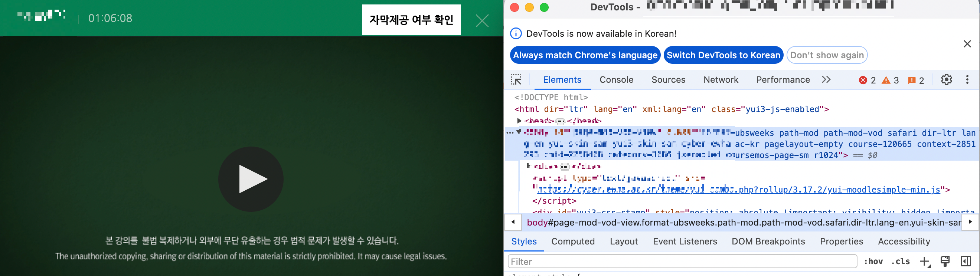The height and width of the screenshot is (276, 980).
Task: Open the Network tab
Action: click(x=721, y=80)
